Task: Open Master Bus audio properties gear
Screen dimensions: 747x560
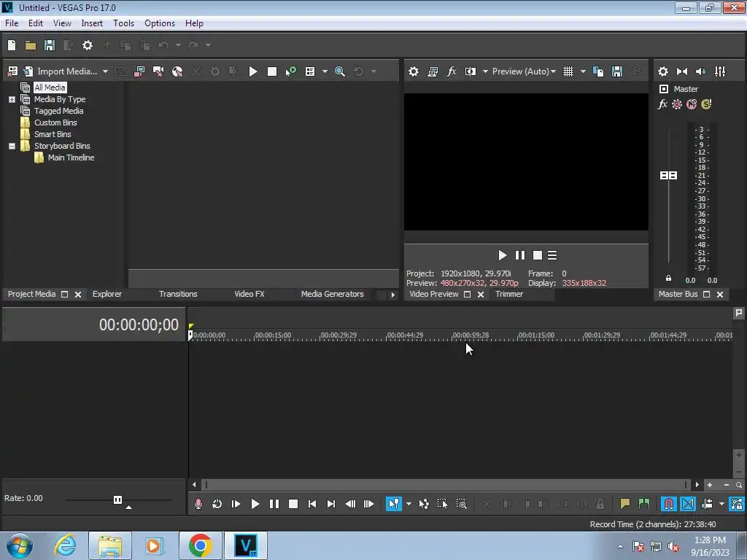Action: tap(662, 71)
